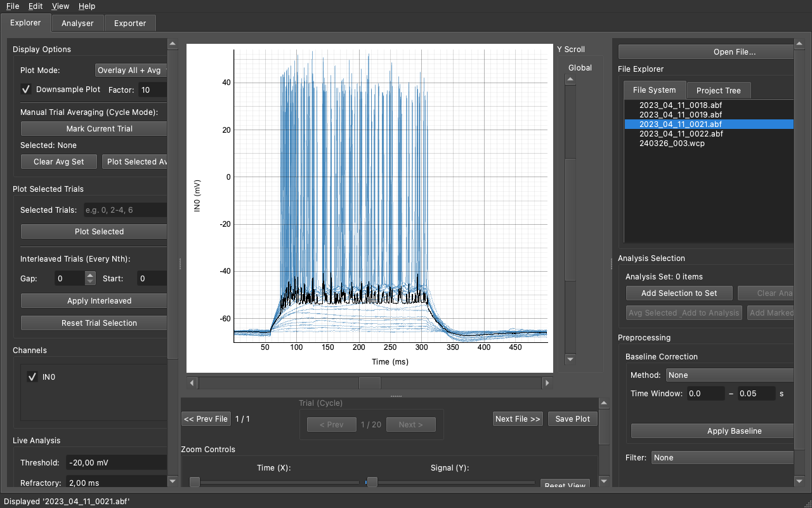The width and height of the screenshot is (812, 508).
Task: Click the Time Window start field 0.0
Action: click(x=705, y=393)
